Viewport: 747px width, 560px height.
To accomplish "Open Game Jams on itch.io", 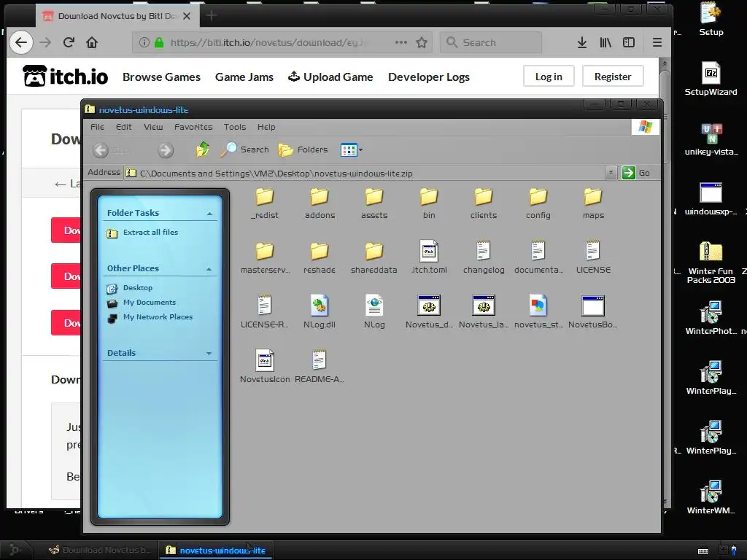I will click(x=244, y=77).
